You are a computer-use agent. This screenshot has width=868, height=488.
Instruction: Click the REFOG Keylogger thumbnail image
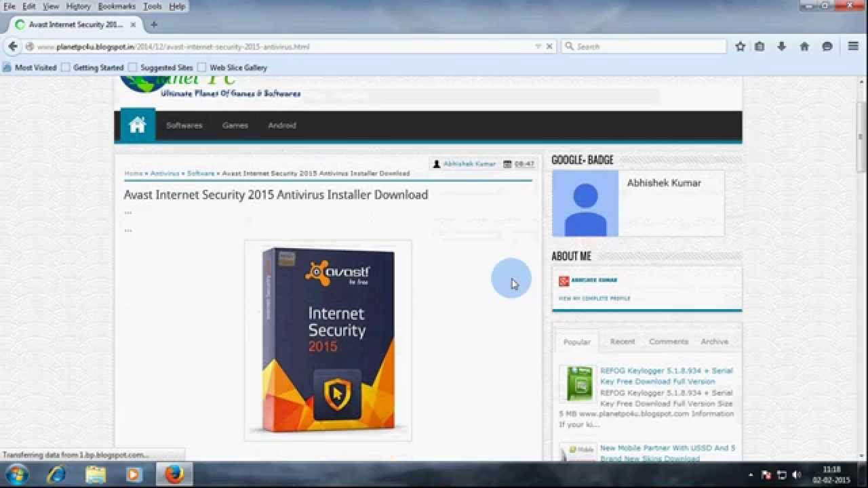(577, 384)
